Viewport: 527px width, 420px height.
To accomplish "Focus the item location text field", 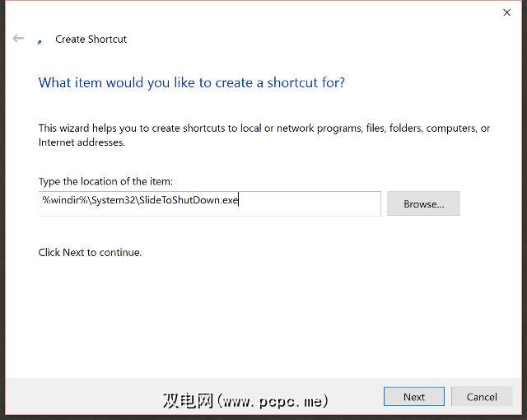I will (210, 203).
